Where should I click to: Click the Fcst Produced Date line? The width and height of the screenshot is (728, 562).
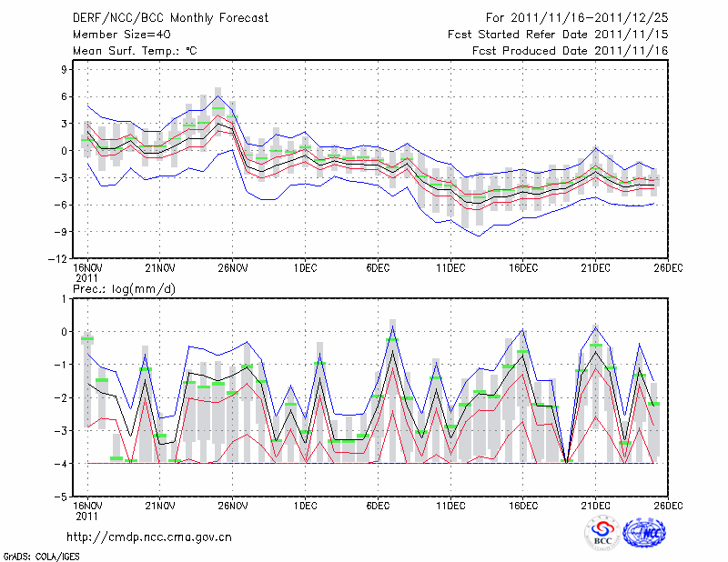pyautogui.click(x=570, y=52)
